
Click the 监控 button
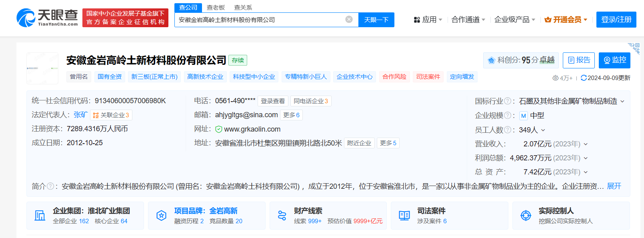[614, 60]
